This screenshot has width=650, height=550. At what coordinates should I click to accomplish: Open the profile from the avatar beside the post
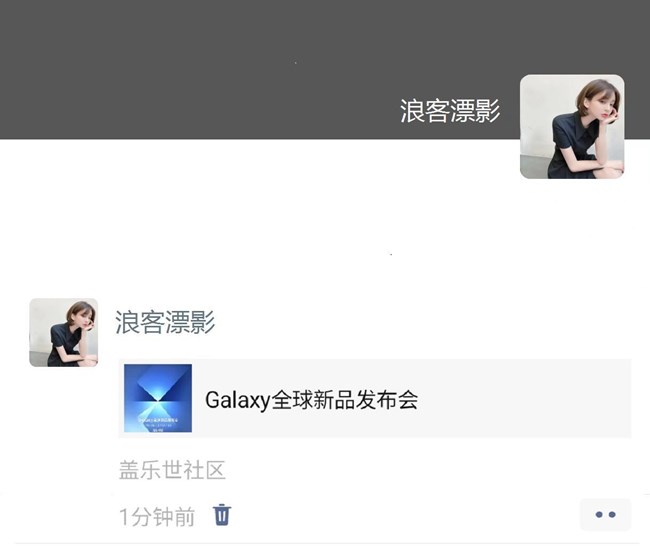click(64, 332)
